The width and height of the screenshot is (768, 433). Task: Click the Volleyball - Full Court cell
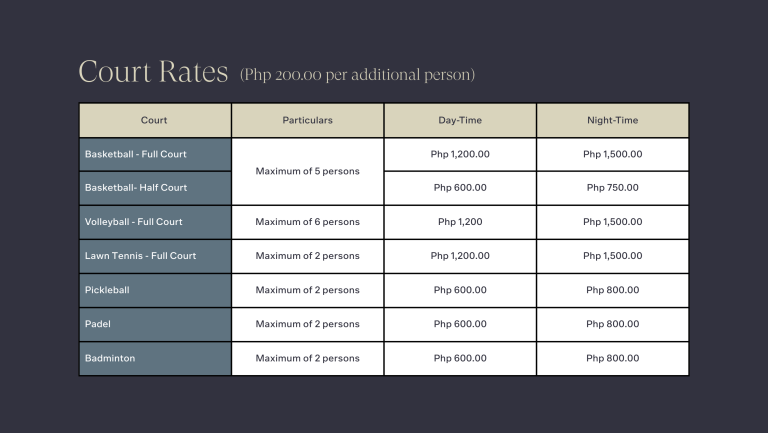click(134, 222)
